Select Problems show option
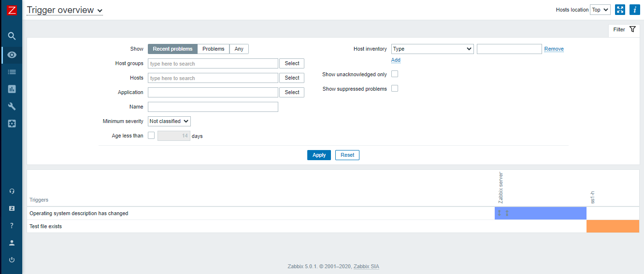The image size is (644, 274). pyautogui.click(x=214, y=49)
